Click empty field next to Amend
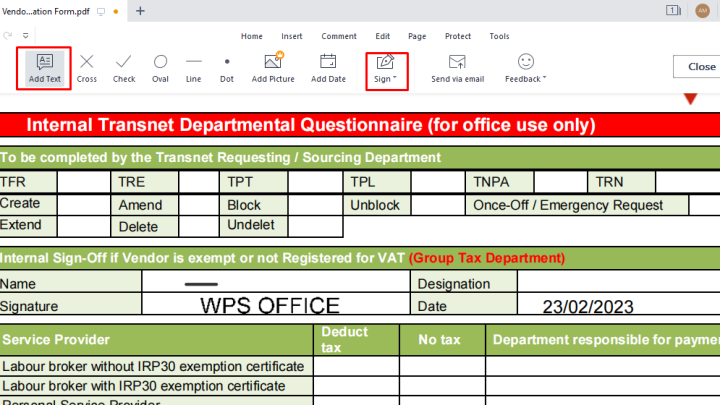Screen dimensions: 720x405 point(198,204)
